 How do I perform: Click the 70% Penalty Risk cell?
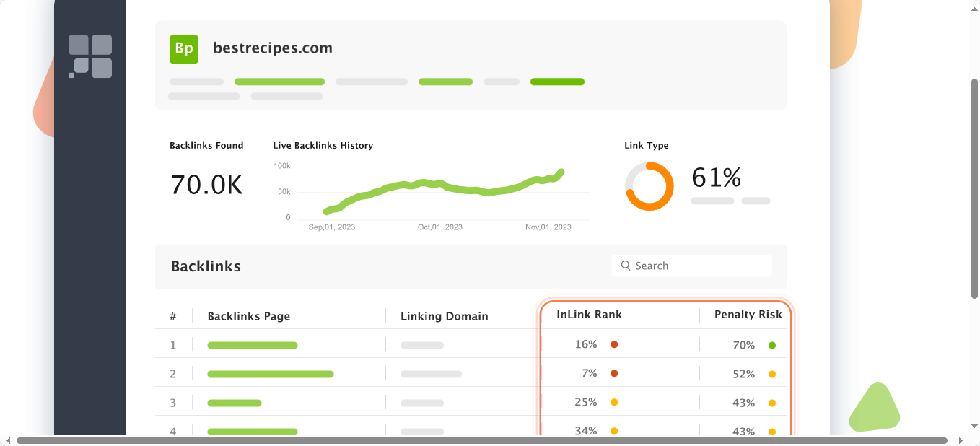(x=744, y=345)
